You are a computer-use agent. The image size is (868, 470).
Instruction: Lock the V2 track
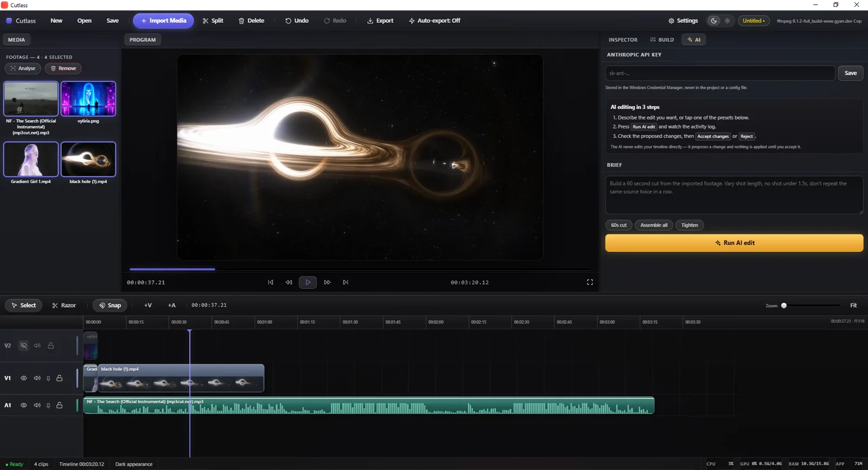point(51,346)
